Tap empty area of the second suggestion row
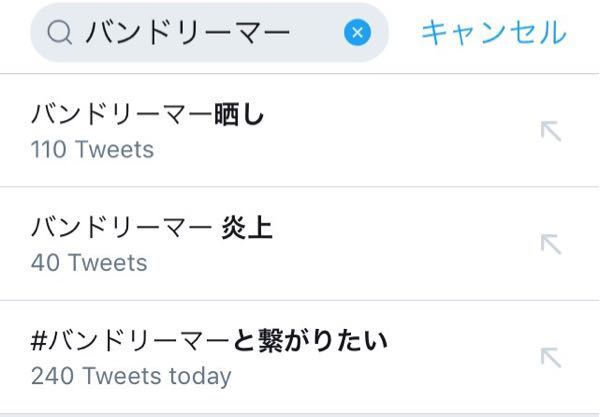This screenshot has height=417, width=600. click(x=400, y=244)
